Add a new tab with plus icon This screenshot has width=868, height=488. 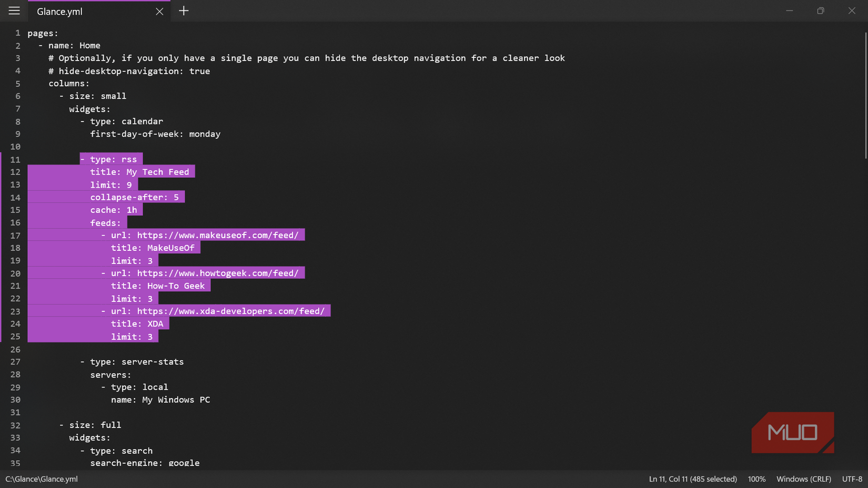[x=184, y=11]
